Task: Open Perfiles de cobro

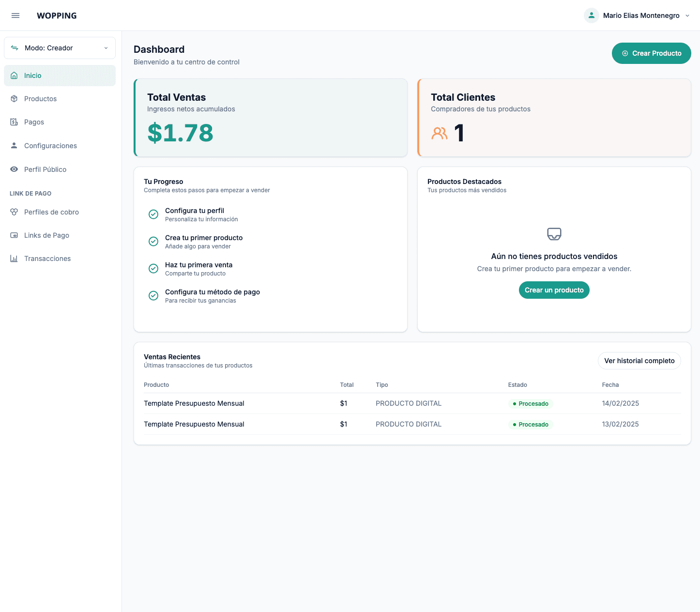Action: point(60,212)
